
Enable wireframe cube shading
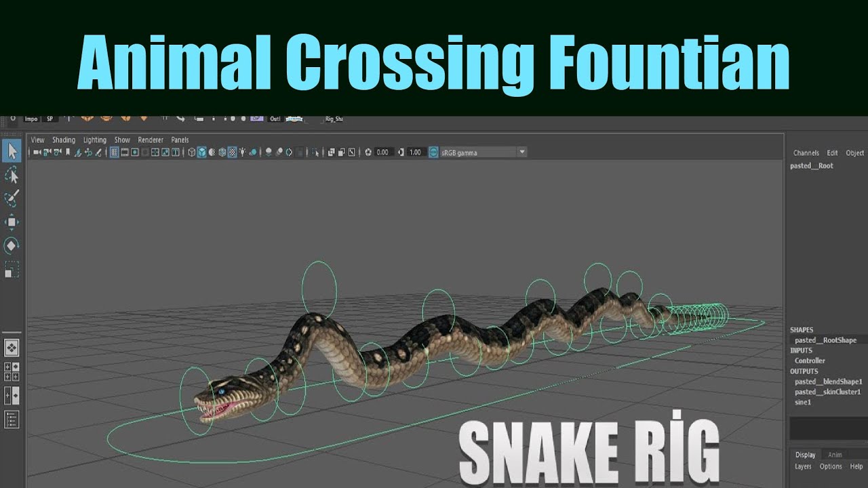coord(192,152)
